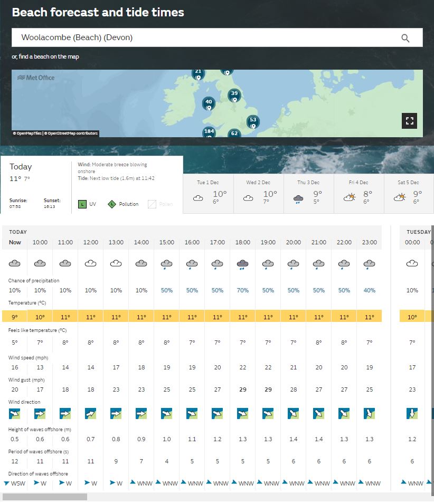
Task: Click the 18:00 heavy rain weather icon
Action: click(x=243, y=263)
